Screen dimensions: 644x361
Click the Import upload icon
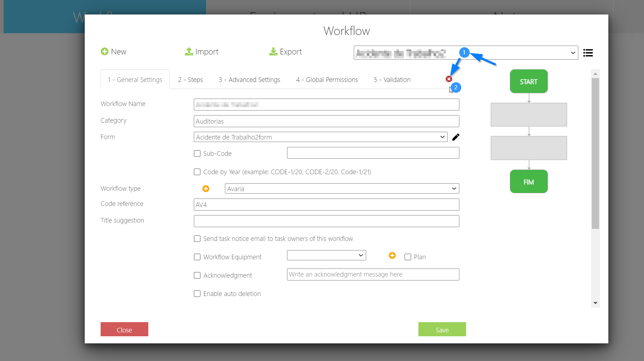pyautogui.click(x=189, y=52)
